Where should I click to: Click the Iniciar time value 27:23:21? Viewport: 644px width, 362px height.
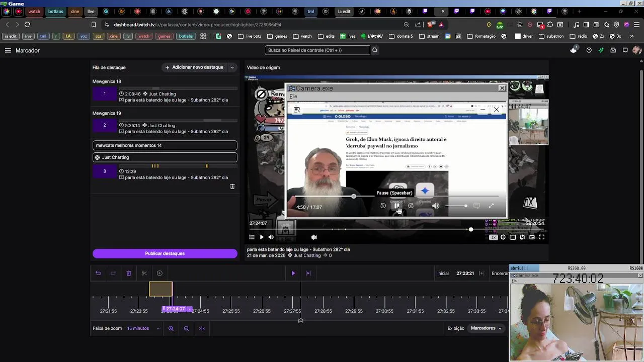coord(465,274)
